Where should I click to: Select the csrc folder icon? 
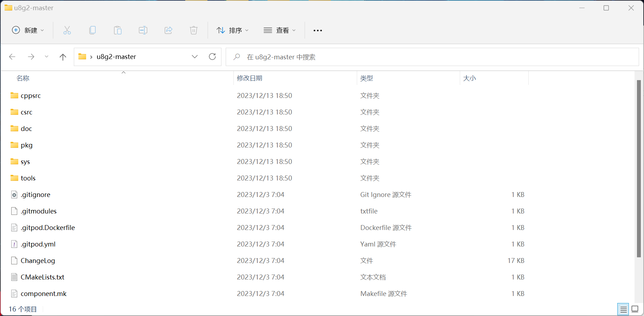click(14, 112)
